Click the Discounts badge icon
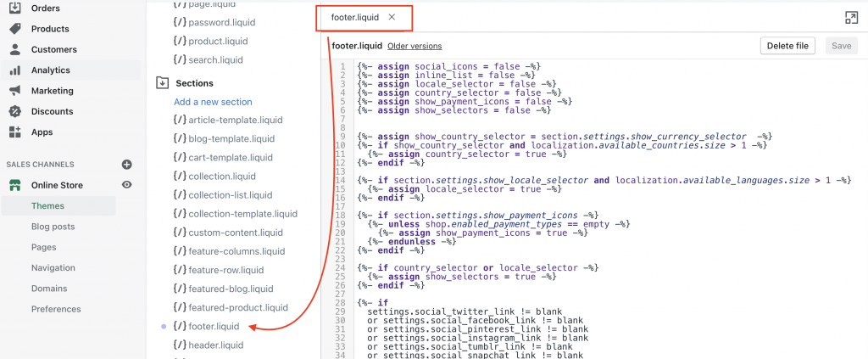Viewport: 868px width, 359px height. coord(15,111)
